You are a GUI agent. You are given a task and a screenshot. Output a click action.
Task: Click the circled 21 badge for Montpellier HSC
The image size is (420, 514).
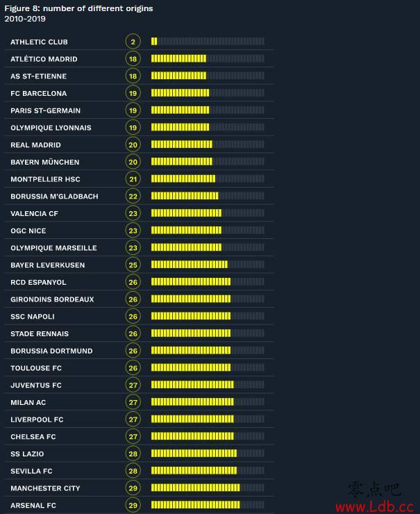point(133,179)
